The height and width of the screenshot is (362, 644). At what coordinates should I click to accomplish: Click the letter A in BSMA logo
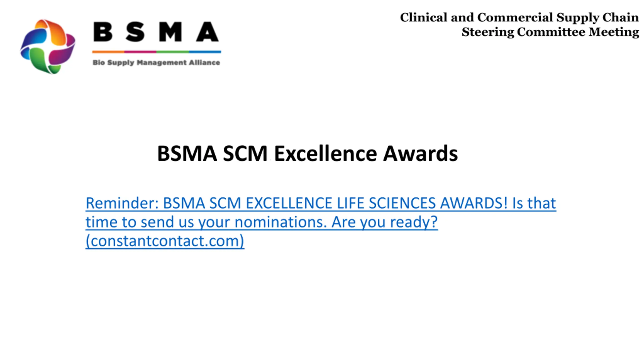point(208,32)
